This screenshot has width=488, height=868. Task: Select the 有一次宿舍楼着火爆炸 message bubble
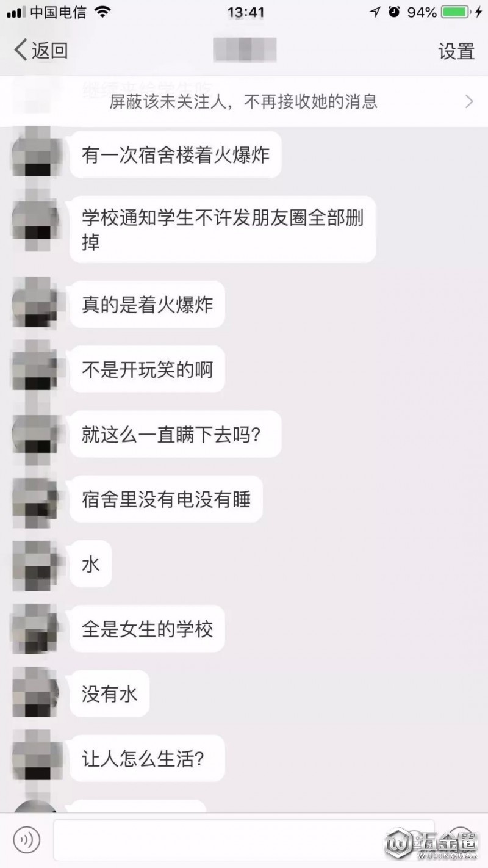coord(176,155)
